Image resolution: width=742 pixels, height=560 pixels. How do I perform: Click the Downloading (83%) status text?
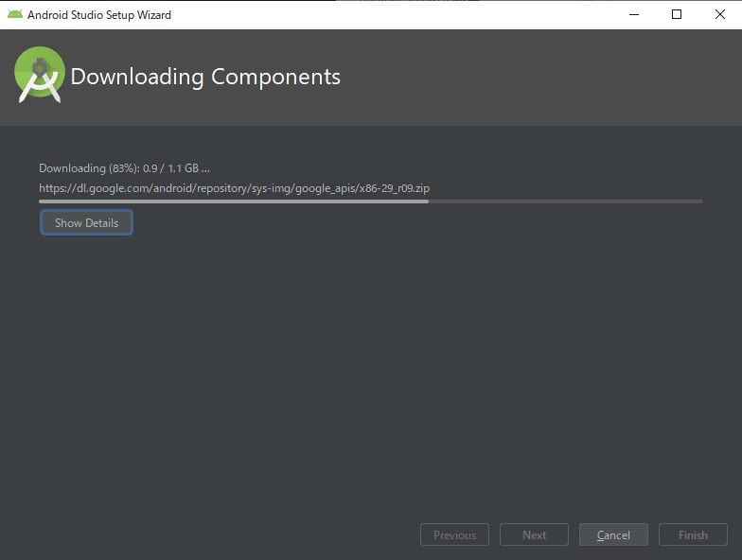(x=89, y=168)
